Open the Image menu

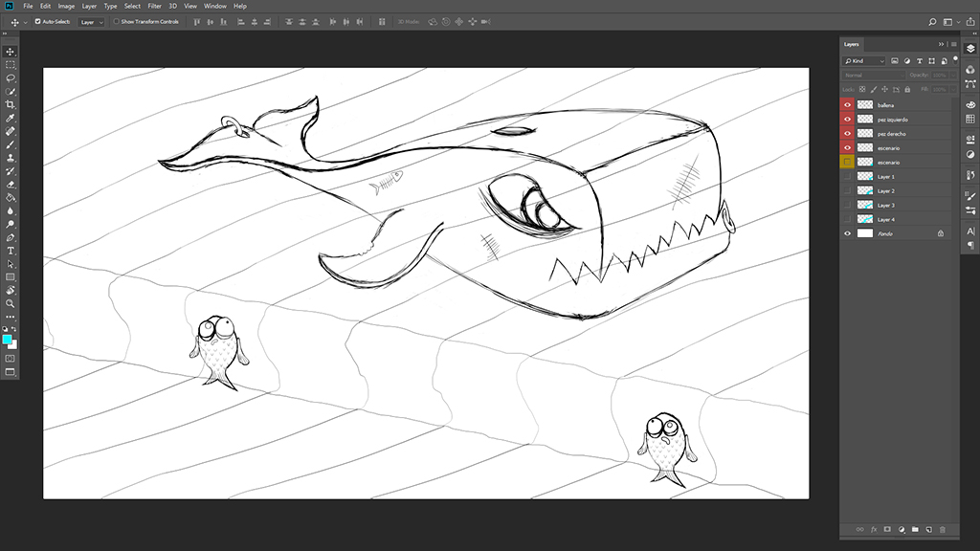click(x=66, y=6)
